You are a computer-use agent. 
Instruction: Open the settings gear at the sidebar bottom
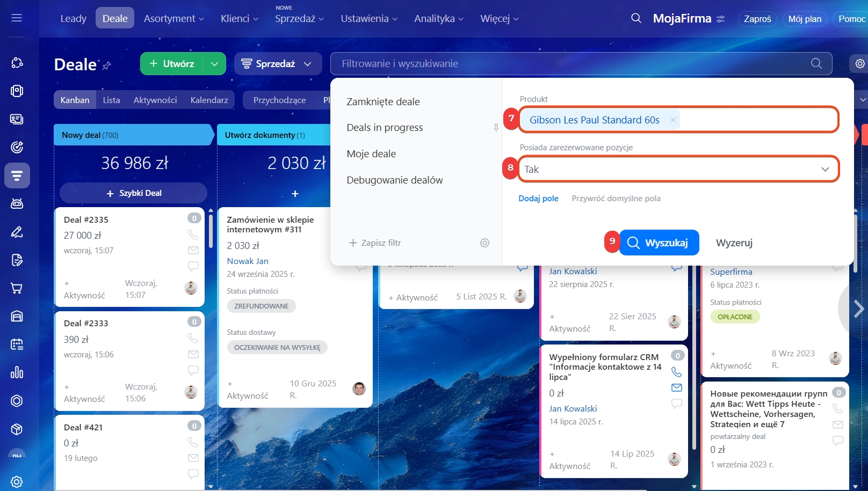coord(17,482)
